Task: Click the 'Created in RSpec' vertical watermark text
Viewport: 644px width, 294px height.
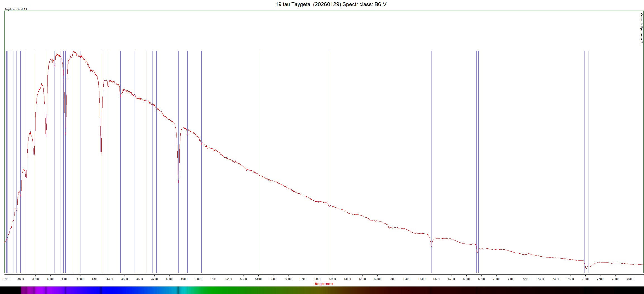Action: click(641, 30)
